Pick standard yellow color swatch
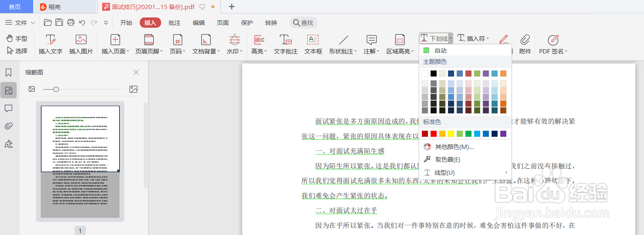Viewport: 644px width, 235px height. click(451, 134)
